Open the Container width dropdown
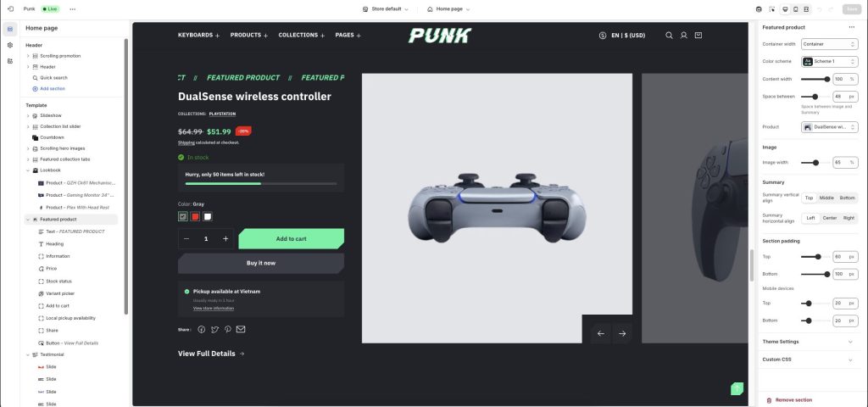 (x=829, y=44)
